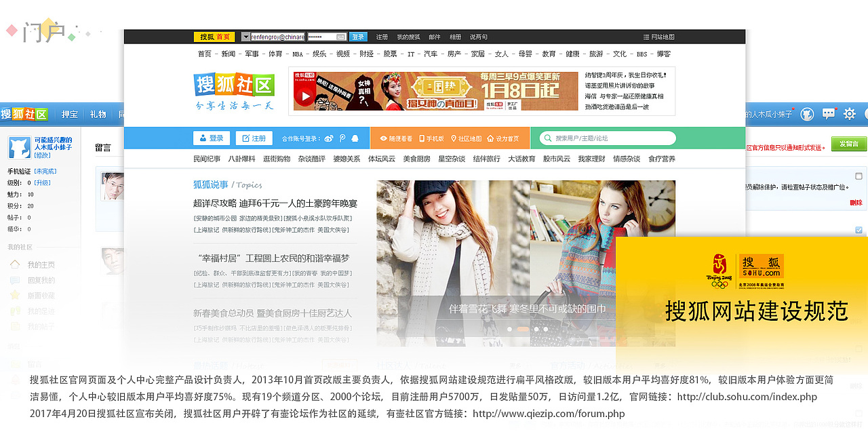The height and width of the screenshot is (434, 868).
Task: Switch to 八卦爆料 forum category
Action: point(242,159)
